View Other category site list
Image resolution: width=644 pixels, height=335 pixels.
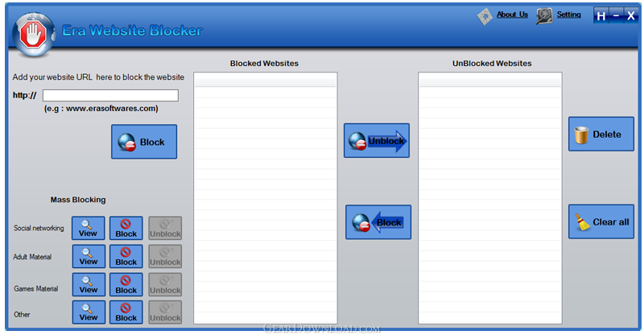pos(89,312)
